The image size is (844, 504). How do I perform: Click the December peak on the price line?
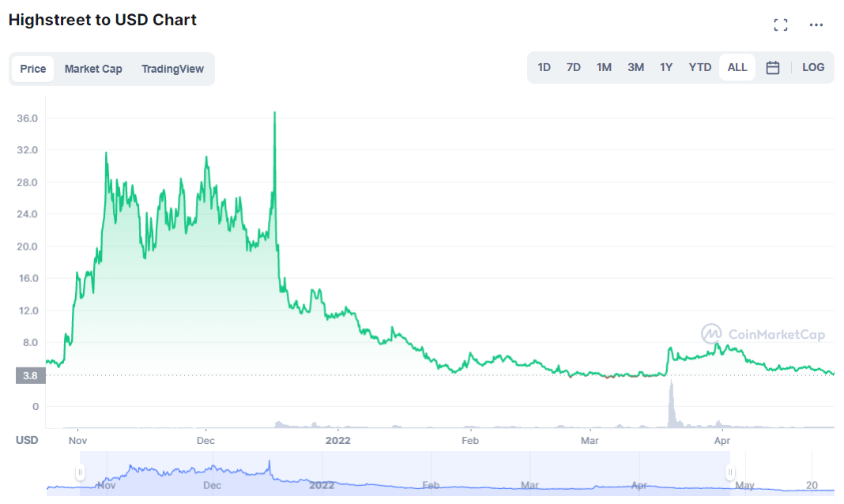point(274,113)
